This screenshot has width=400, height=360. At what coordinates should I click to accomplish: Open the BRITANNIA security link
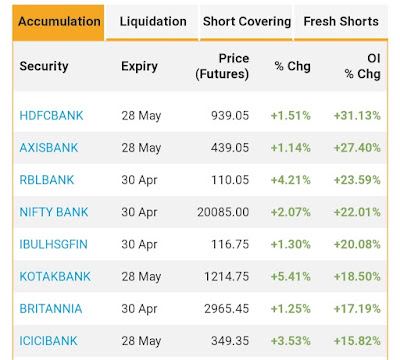[x=51, y=309]
